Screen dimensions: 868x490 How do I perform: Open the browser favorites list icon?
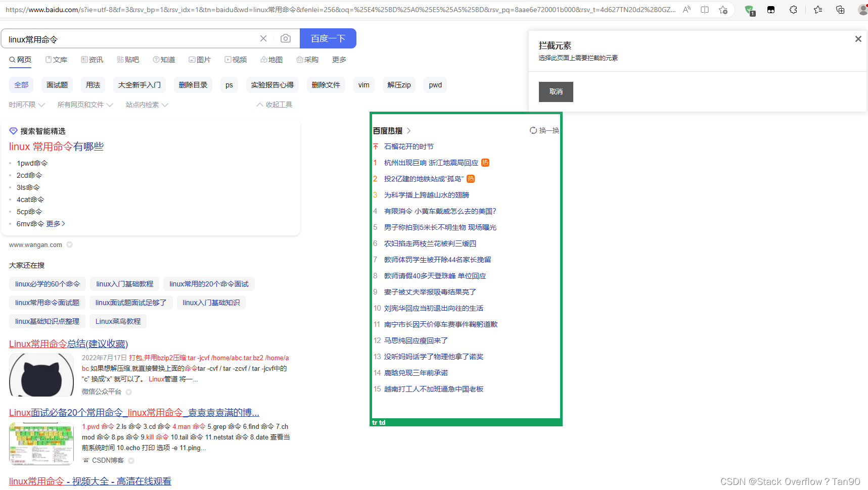point(818,10)
